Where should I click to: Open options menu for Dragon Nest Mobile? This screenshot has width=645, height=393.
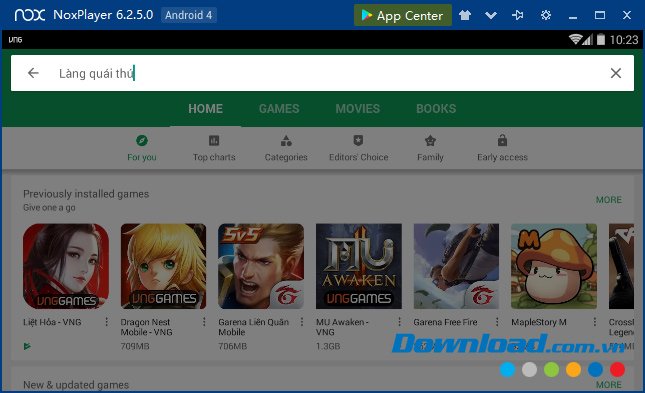point(204,322)
